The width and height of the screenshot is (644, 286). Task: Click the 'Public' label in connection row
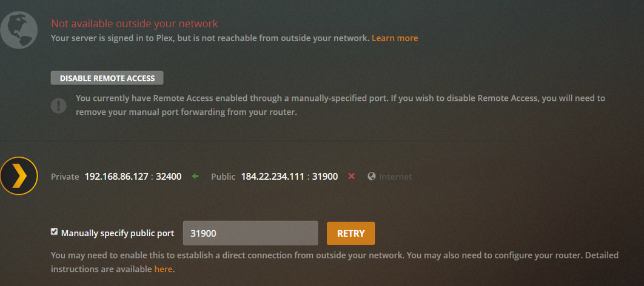pyautogui.click(x=223, y=177)
